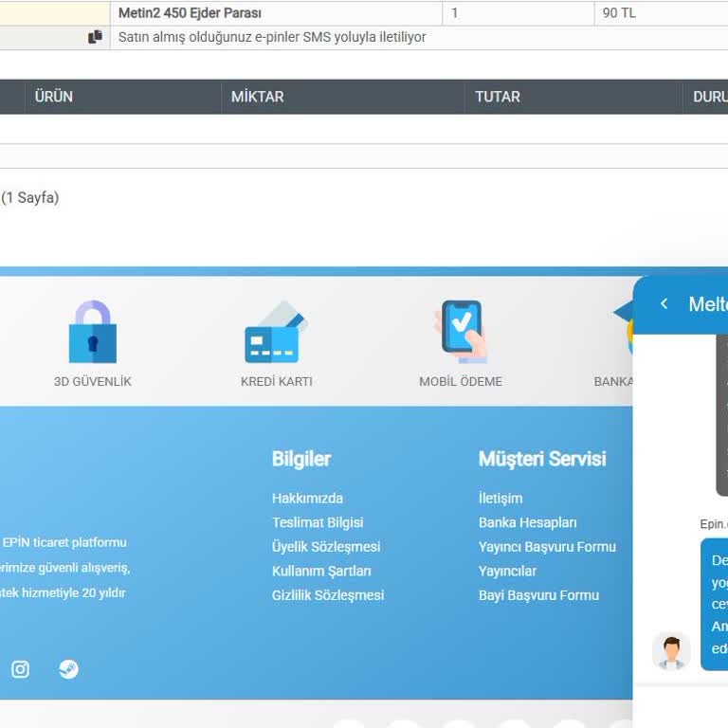This screenshot has width=728, height=728.
Task: Click the Metin2 450 Ejder Parası product
Action: (x=190, y=13)
